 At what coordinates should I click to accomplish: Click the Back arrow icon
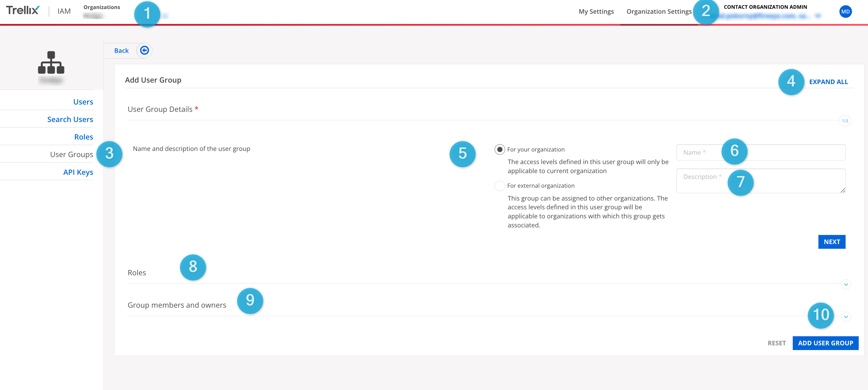click(x=145, y=50)
